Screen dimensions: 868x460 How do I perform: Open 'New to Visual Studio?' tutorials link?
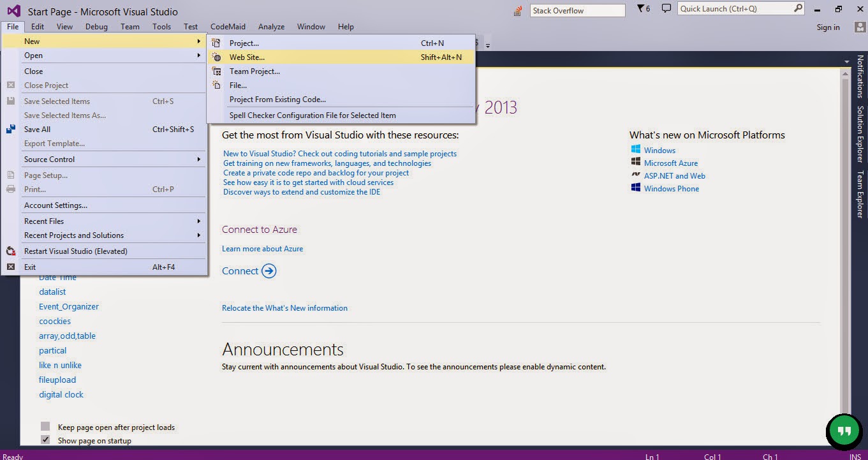pos(340,154)
